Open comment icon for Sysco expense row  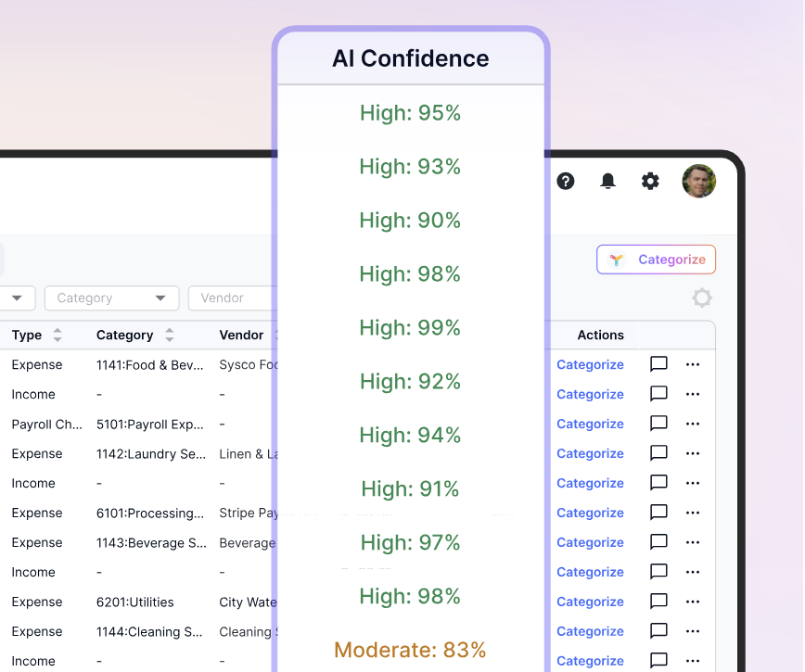point(658,364)
